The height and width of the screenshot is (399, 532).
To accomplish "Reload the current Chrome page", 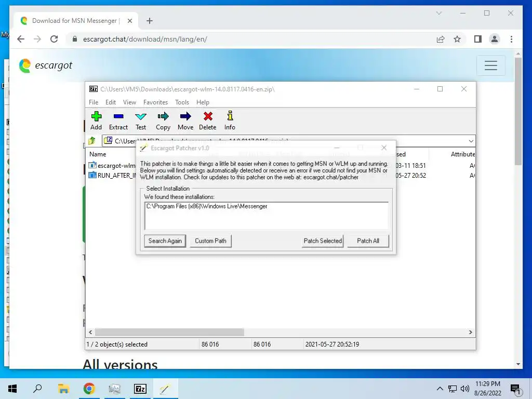I will 54,39.
